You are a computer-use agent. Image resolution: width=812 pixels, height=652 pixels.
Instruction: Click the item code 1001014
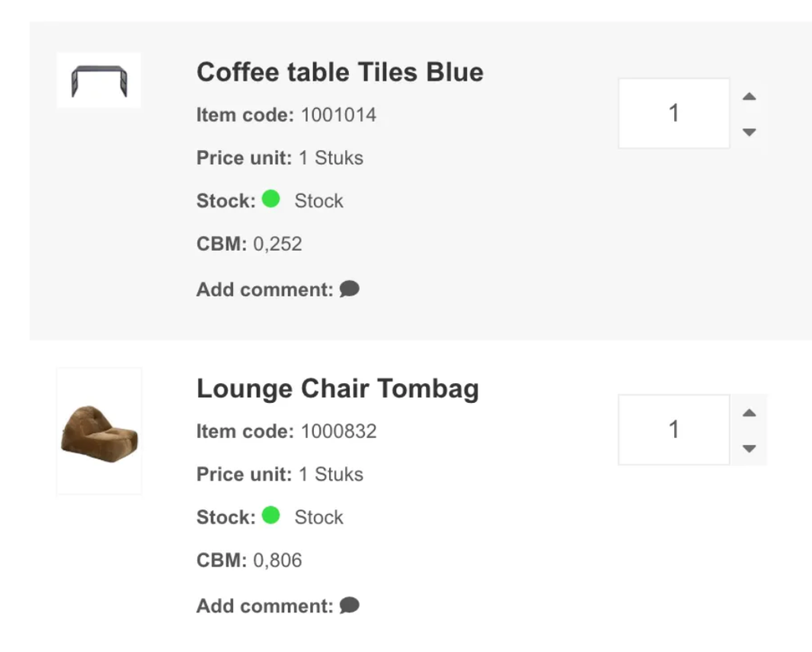[338, 115]
